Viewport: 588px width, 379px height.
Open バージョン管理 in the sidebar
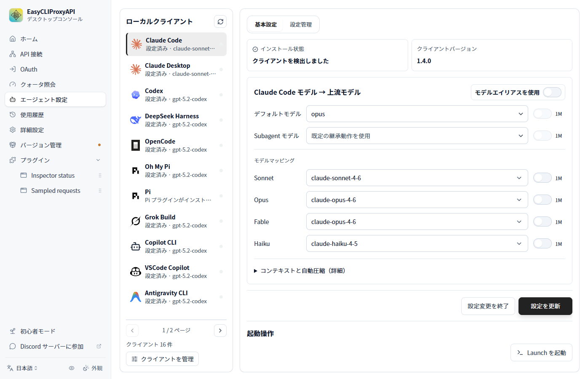55,145
